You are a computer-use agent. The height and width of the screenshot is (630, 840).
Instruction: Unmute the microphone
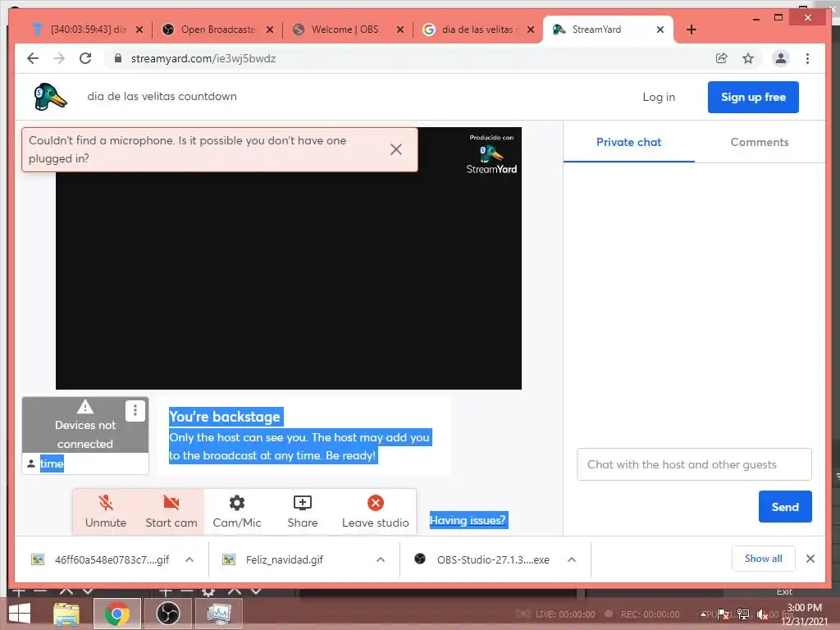click(106, 512)
